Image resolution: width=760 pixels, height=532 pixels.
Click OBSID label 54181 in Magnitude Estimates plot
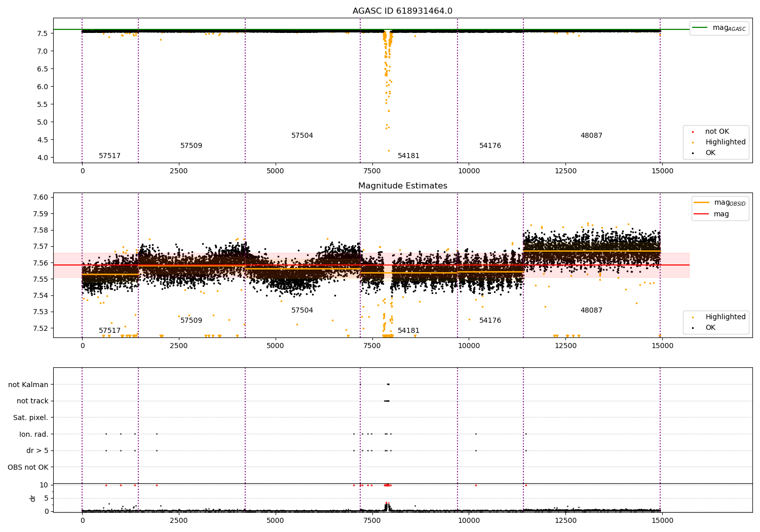pos(408,331)
